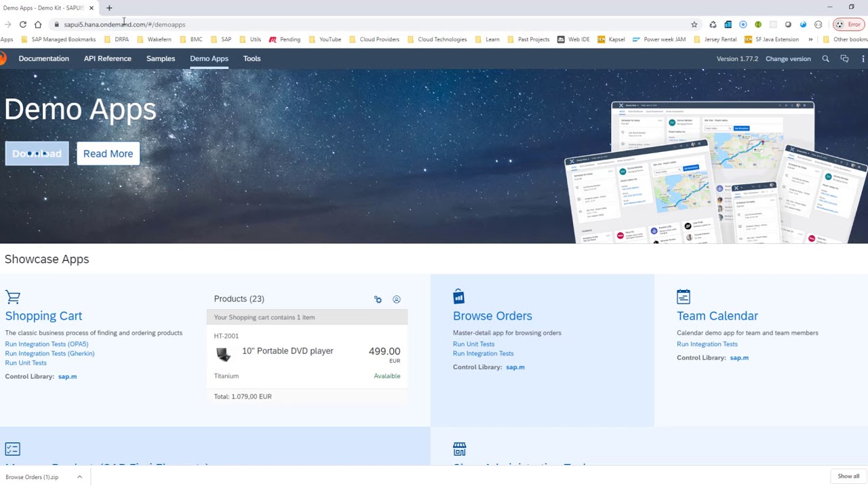This screenshot has width=868, height=488.
Task: Click the blue document extension icon
Action: (728, 24)
